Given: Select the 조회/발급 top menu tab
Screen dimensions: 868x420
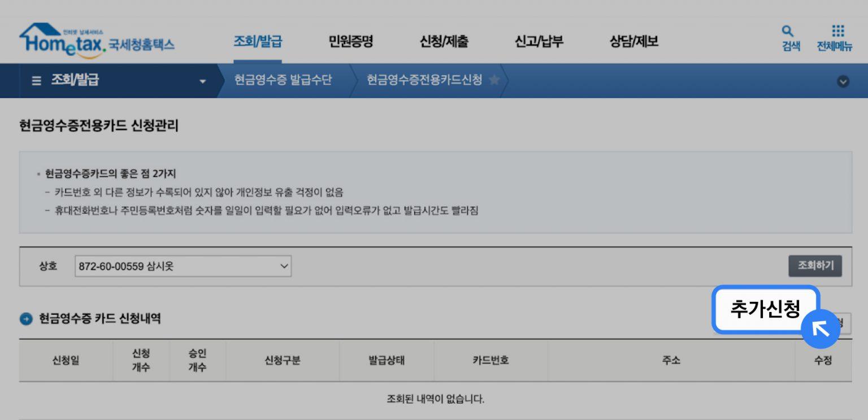Looking at the screenshot, I should [258, 41].
